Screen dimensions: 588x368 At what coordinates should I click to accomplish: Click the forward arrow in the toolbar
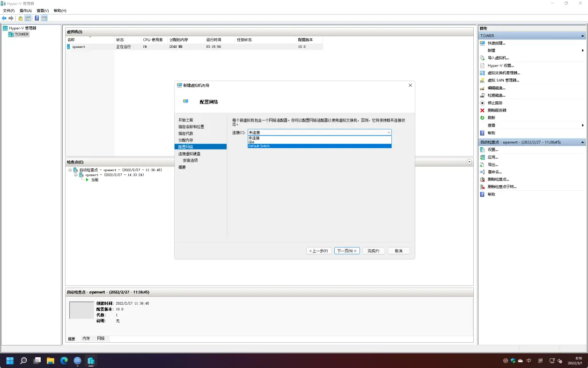coord(11,18)
